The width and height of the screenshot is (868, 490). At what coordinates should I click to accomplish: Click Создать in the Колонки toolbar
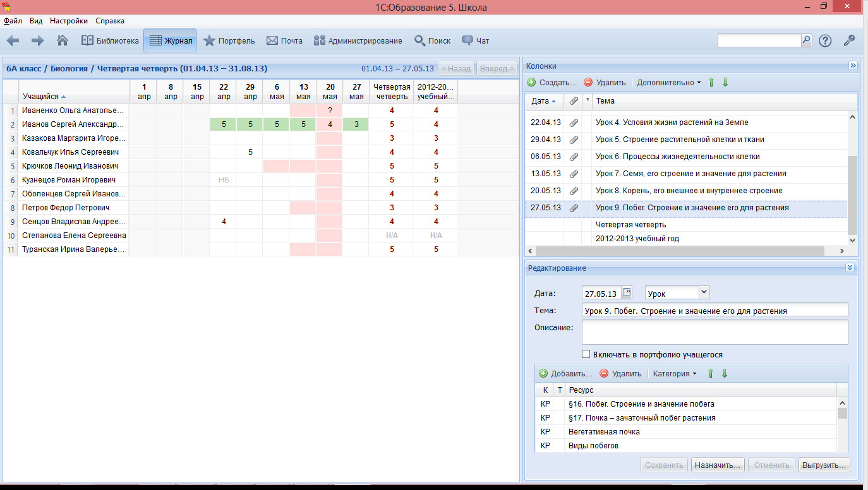[552, 83]
